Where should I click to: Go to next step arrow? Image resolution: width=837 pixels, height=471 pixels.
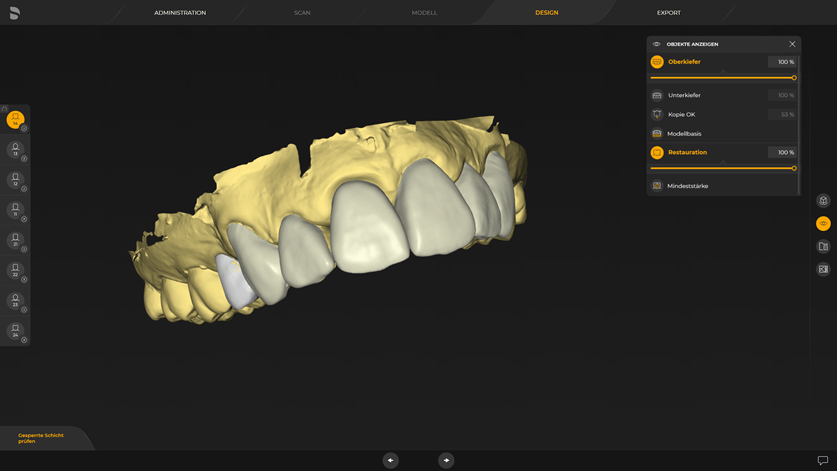446,460
